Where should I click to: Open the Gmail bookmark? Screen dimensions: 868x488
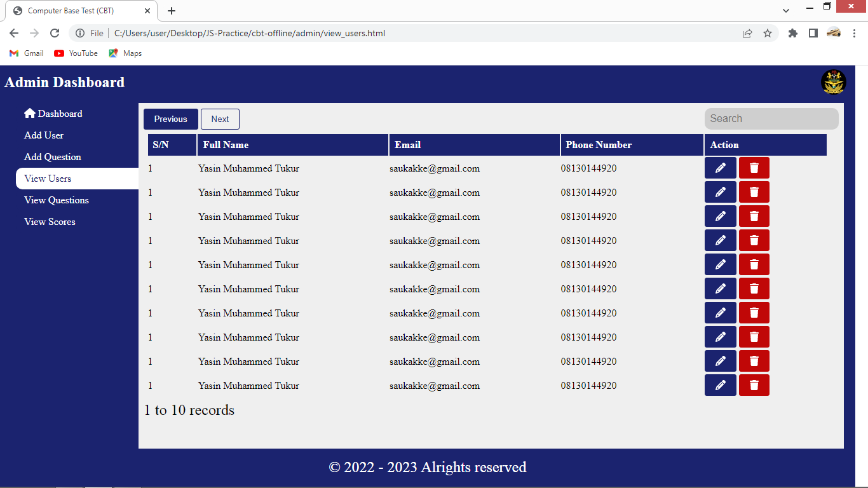(27, 53)
